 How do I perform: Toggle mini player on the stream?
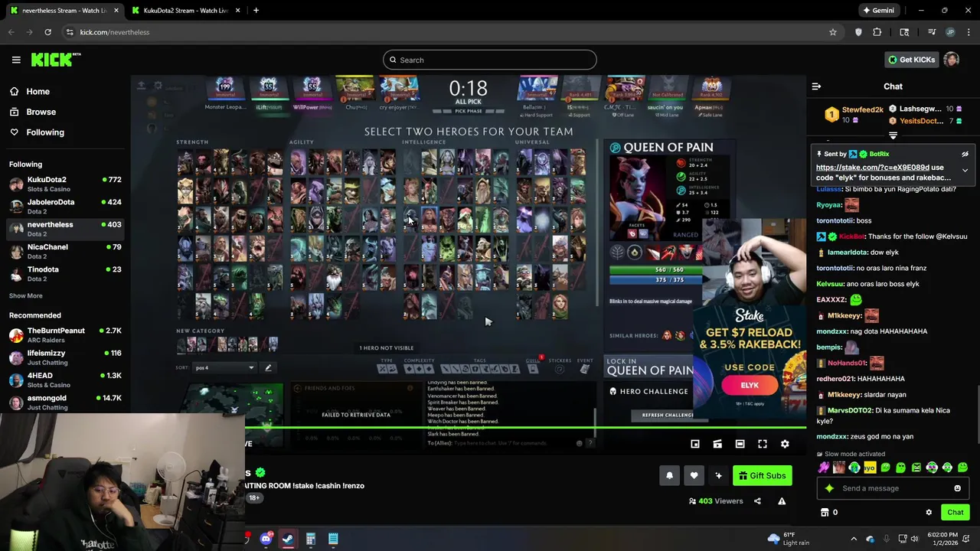[695, 444]
